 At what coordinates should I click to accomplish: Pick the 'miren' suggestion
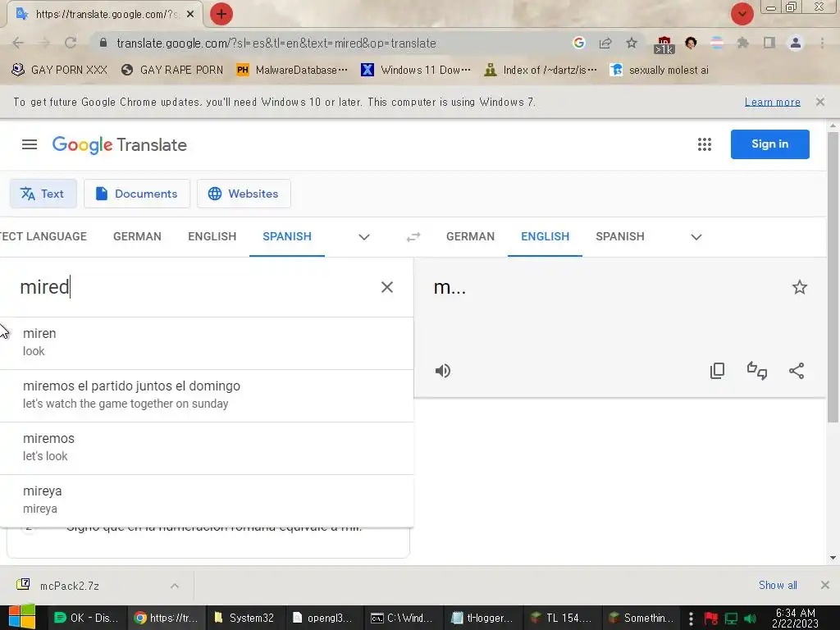[206, 343]
